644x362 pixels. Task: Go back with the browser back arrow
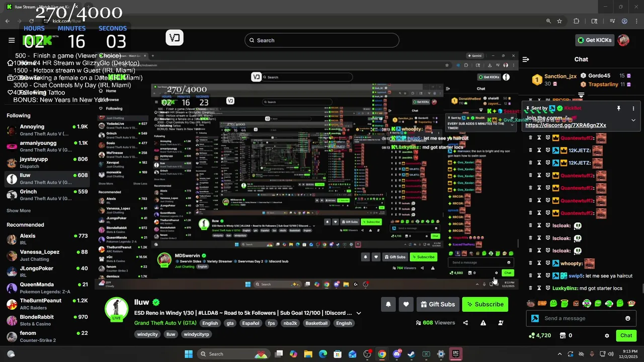(7, 21)
